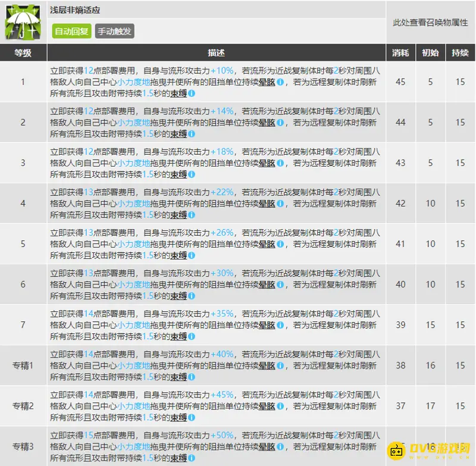Click info icon after 晕眩 in level 1 row
This screenshot has width=476, height=466.
click(280, 82)
